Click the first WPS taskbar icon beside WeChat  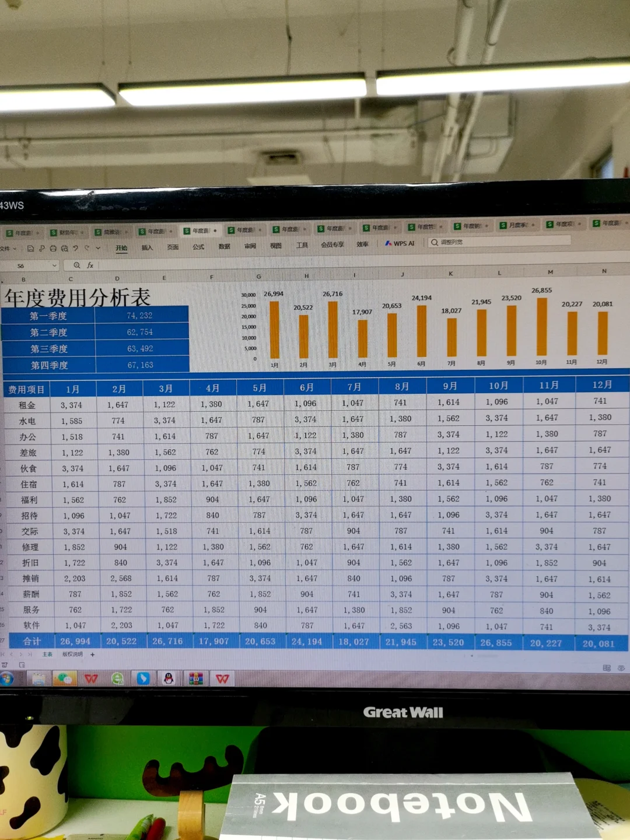point(92,678)
